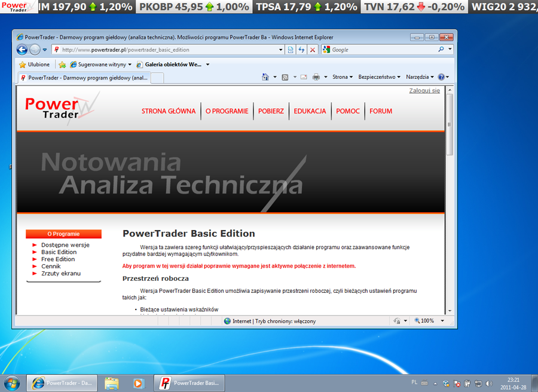Open Sugerowane witryny favorites item
The height and width of the screenshot is (392, 538).
pyautogui.click(x=100, y=65)
